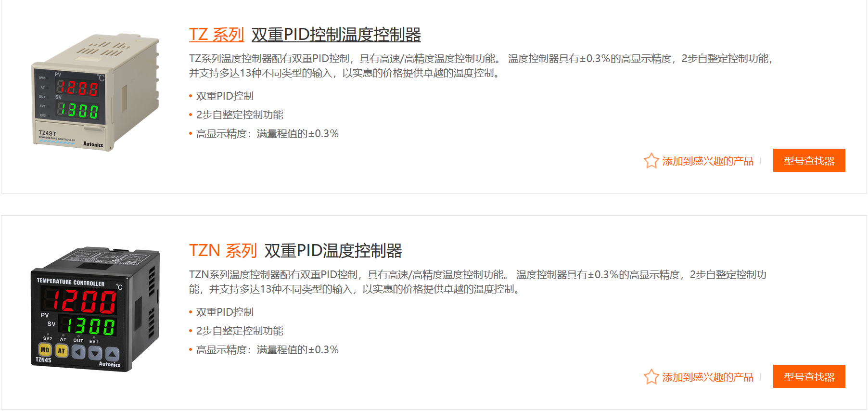Screen dimensions: 868x411
Task: Open the orange "TZ 系列" title link
Action: (x=217, y=35)
